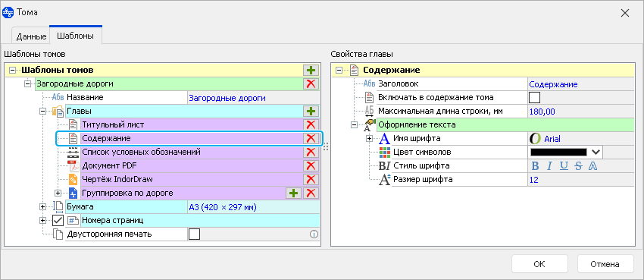Click the black Цвет символов color swatch
This screenshot has height=280, width=644.
pyautogui.click(x=559, y=152)
